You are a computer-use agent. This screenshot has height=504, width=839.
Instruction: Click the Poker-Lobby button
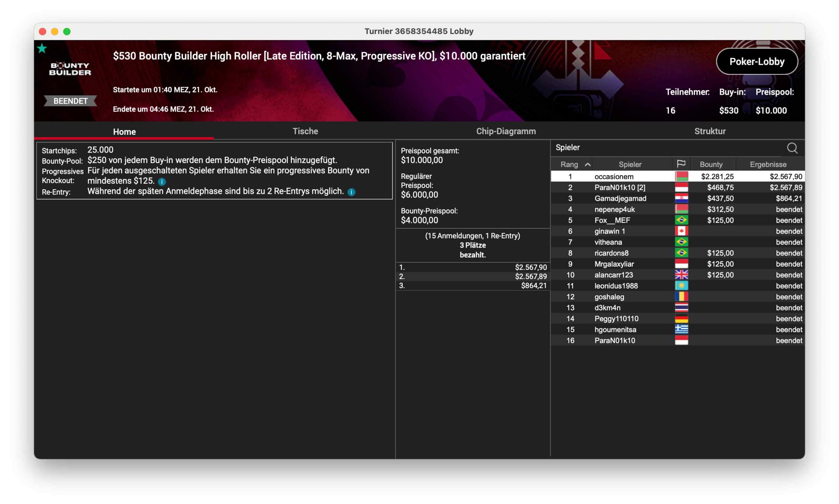(756, 62)
